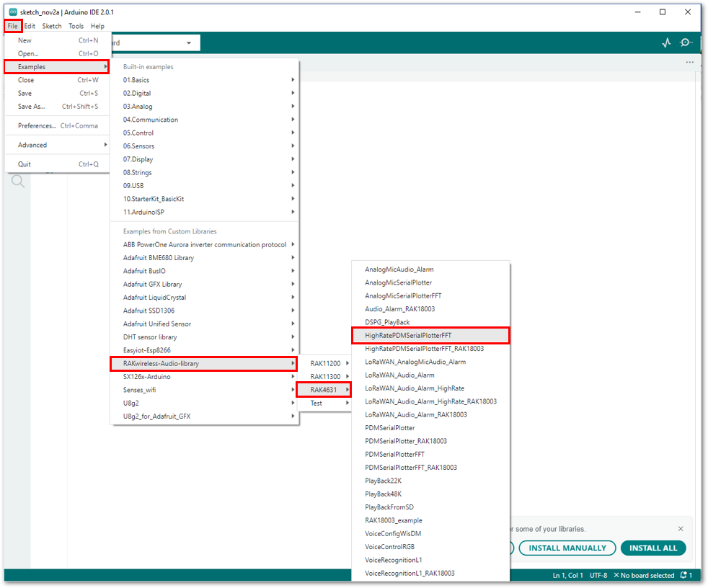The image size is (708, 588).
Task: Open the File menu
Action: [13, 26]
